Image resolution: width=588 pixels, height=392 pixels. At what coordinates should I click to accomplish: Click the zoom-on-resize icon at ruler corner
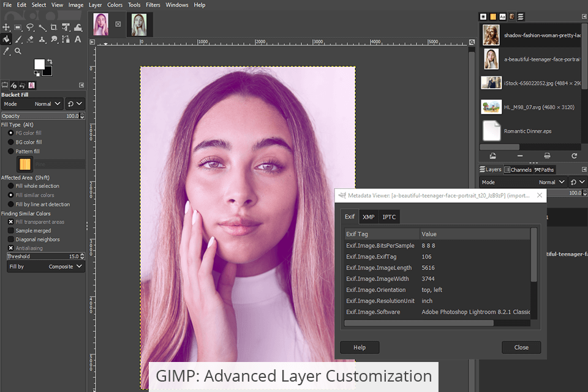(472, 42)
